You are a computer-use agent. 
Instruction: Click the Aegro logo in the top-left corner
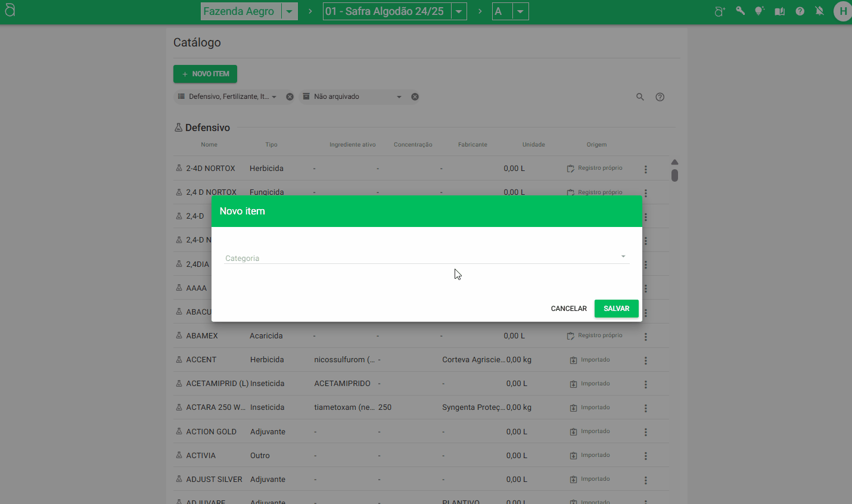pos(10,11)
